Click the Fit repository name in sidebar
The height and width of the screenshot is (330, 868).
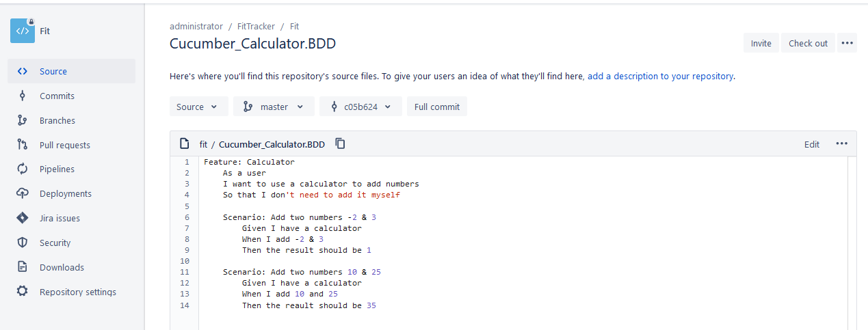[44, 31]
